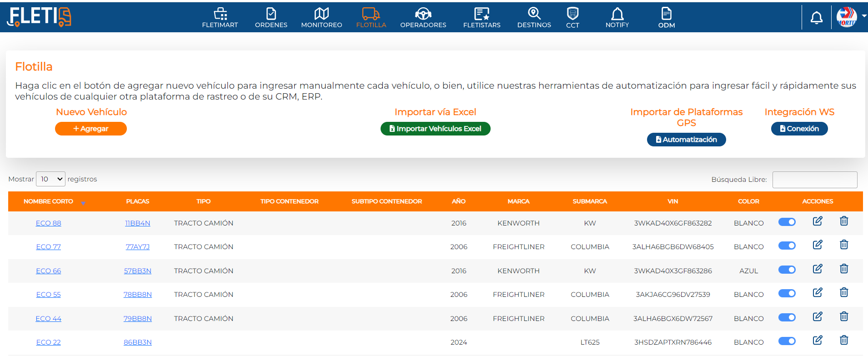Screen dimensions: 868x356
Task: Toggle the active switch for ECO 88
Action: coord(787,222)
